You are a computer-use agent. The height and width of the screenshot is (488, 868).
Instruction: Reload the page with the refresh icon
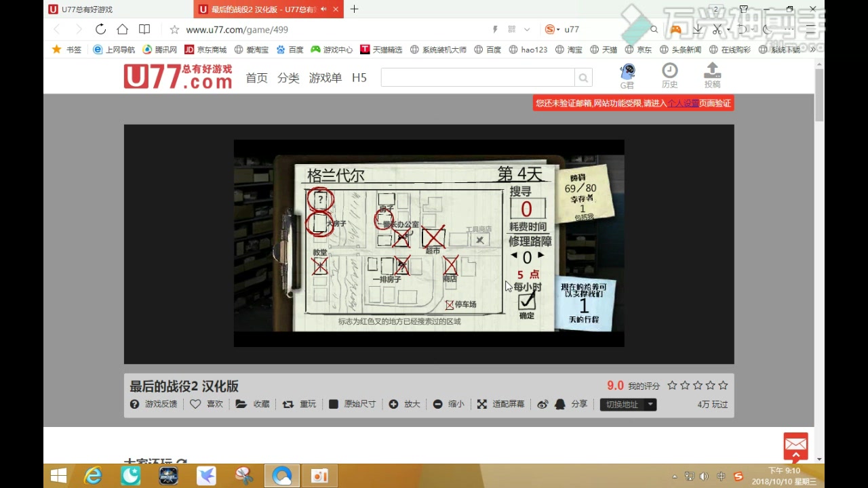[100, 29]
